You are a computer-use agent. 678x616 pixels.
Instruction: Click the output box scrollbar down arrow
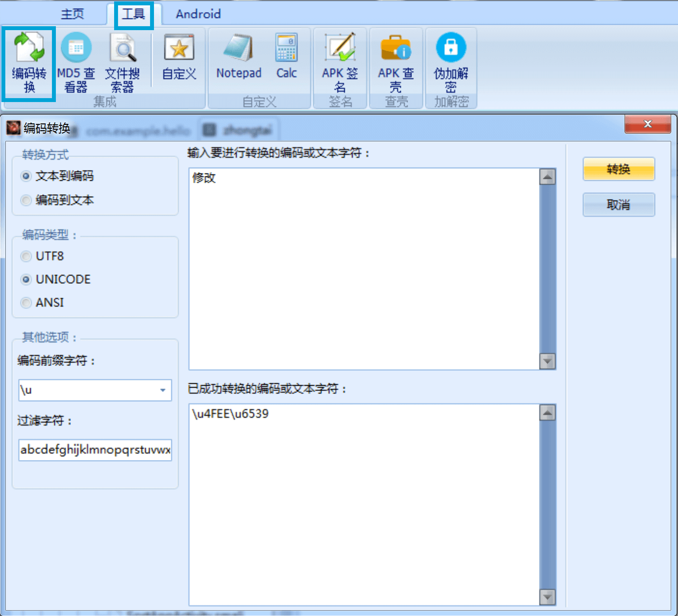click(547, 597)
